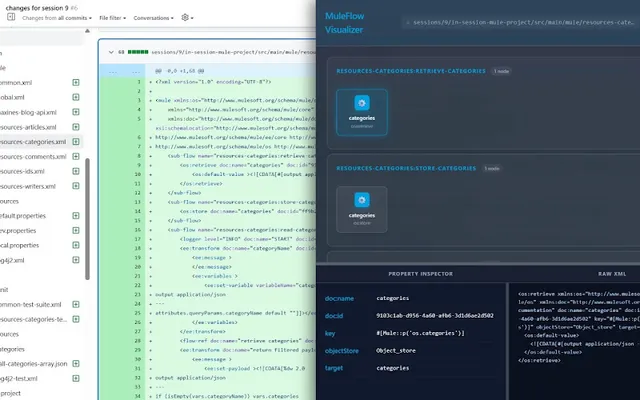Open all-categories-array.json in the file tree
This screenshot has width=640, height=400.
click(x=33, y=363)
